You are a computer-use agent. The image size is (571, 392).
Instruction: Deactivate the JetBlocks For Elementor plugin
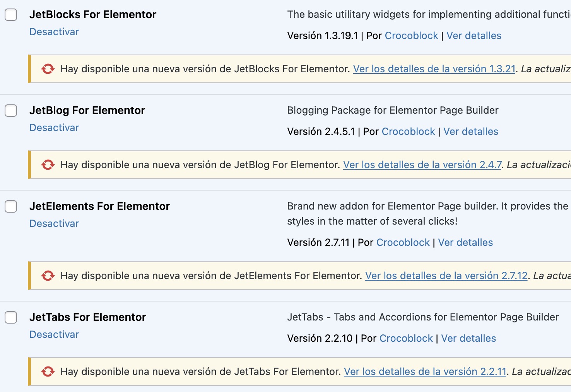coord(54,32)
